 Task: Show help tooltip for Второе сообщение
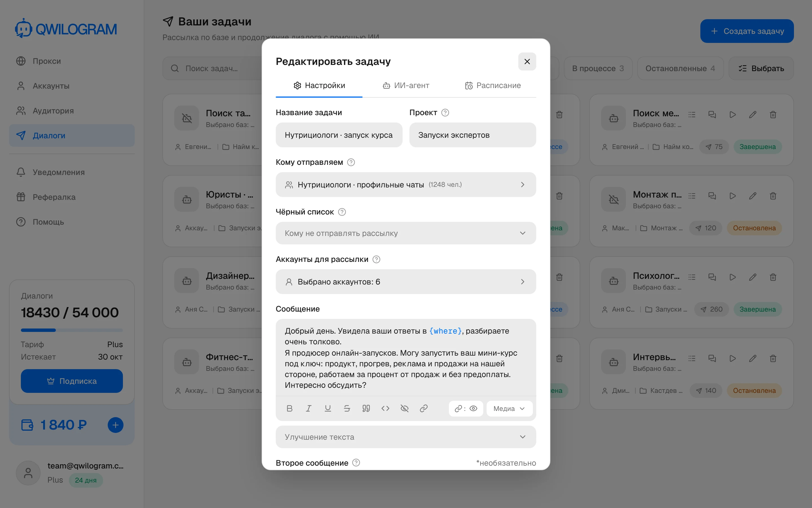coord(356,463)
